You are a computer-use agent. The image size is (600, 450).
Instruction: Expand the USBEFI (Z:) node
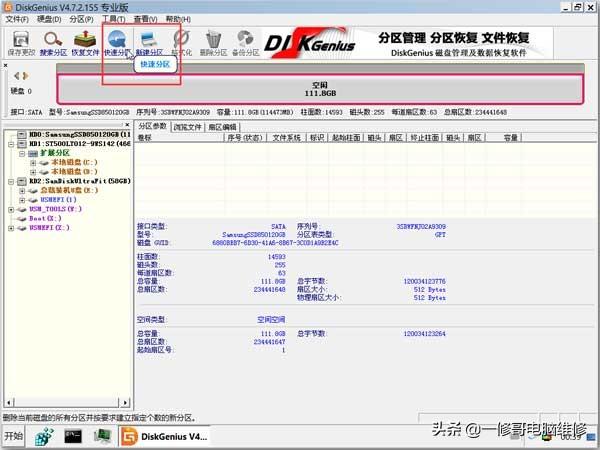point(11,228)
